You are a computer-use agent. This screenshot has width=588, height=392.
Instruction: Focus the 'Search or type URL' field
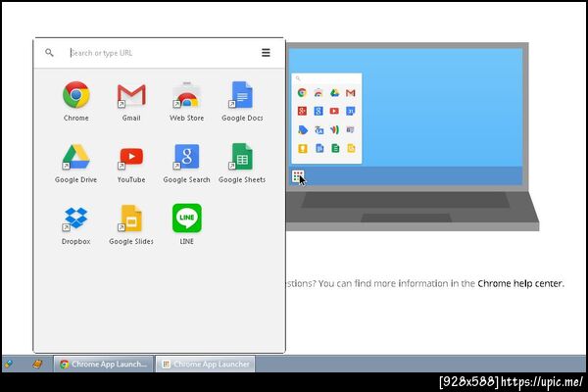point(162,53)
